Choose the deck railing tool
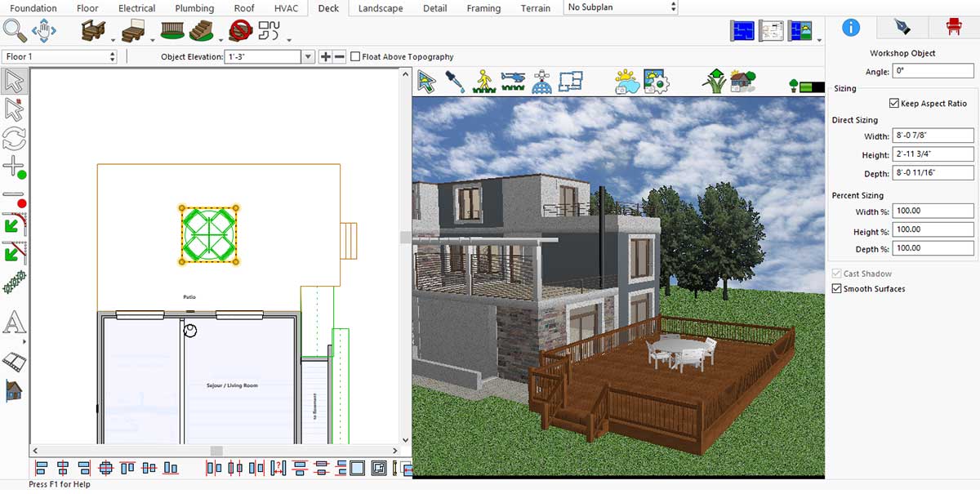 [x=171, y=32]
